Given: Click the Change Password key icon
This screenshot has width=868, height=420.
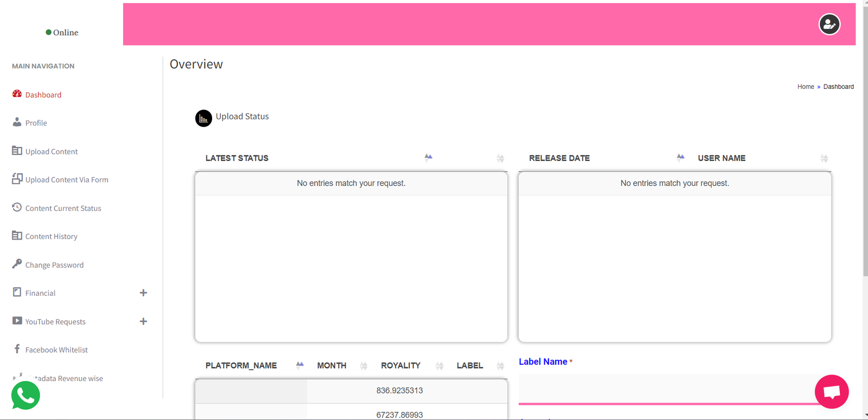Looking at the screenshot, I should 17,264.
